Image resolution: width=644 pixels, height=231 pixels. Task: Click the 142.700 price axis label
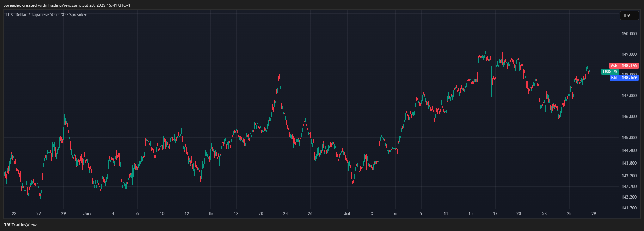(629, 186)
